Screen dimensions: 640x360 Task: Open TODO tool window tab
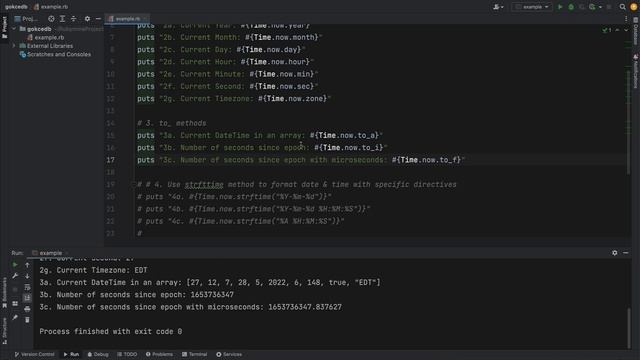click(127, 354)
